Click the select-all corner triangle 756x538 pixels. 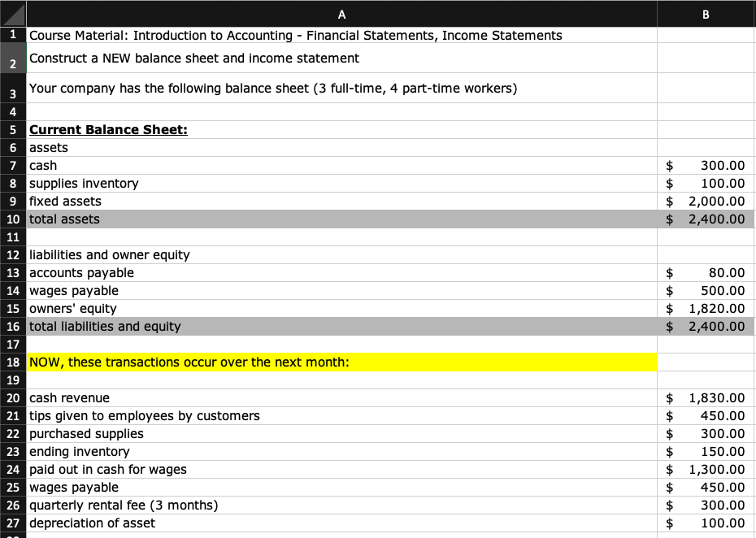click(x=13, y=14)
